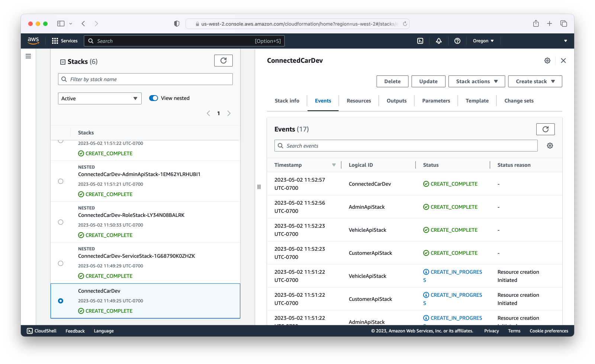Open the Privacy link

pyautogui.click(x=491, y=331)
